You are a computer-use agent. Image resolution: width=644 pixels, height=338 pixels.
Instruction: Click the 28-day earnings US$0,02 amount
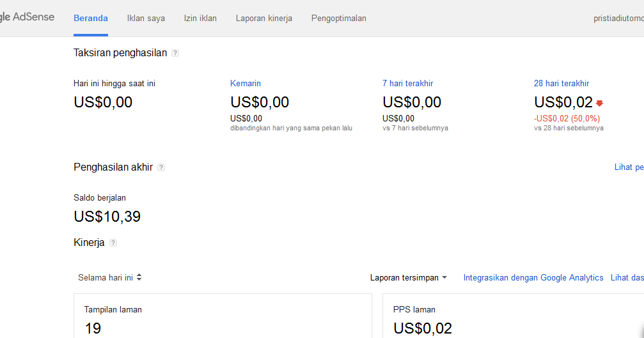(x=563, y=102)
